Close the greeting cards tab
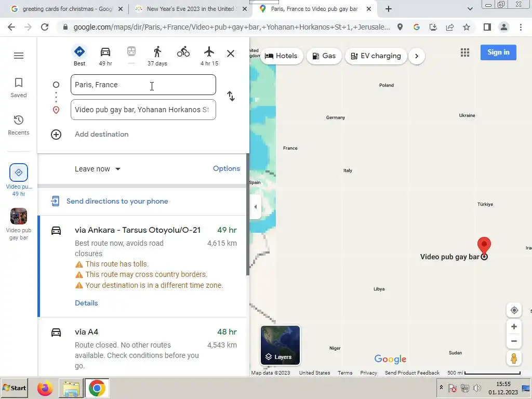The height and width of the screenshot is (399, 532). point(121,9)
